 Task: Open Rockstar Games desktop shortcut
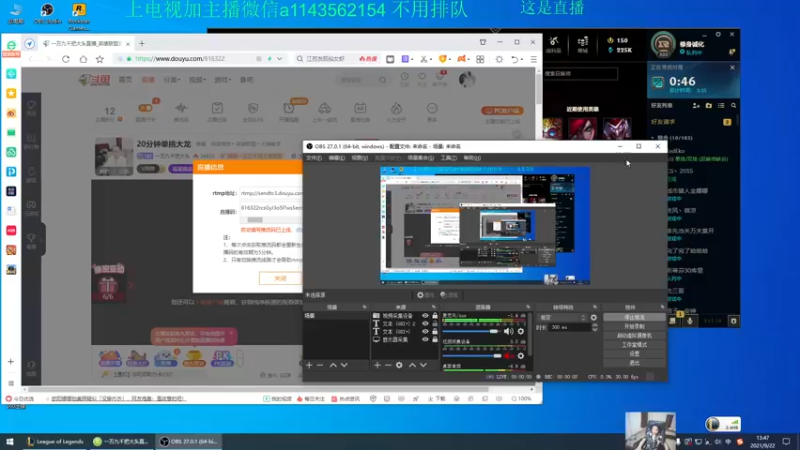click(x=79, y=15)
